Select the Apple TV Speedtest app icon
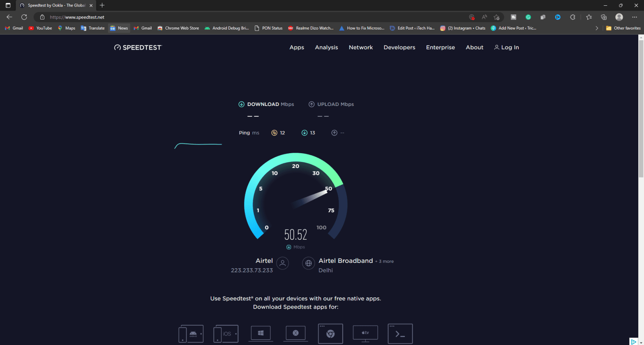Screen dimensions: 644x345 coord(365,333)
